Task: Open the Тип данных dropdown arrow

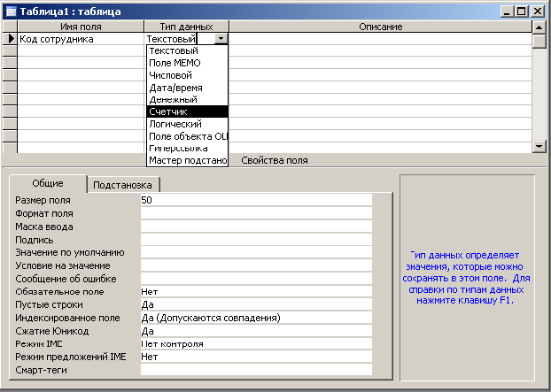Action: (x=221, y=38)
